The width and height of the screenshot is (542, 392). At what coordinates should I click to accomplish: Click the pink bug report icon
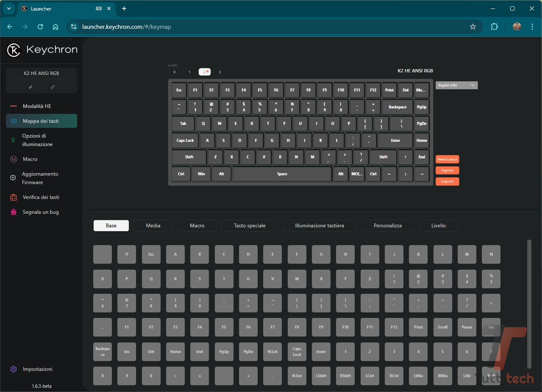tap(14, 212)
